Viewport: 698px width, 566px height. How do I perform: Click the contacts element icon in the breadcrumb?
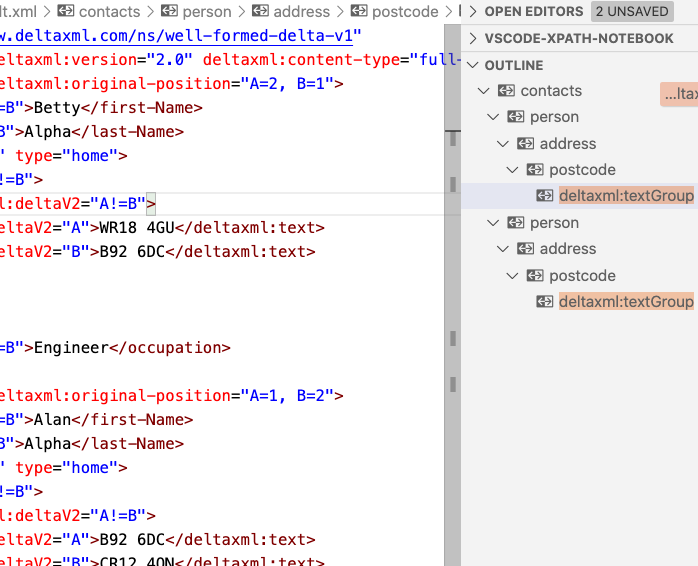click(65, 12)
